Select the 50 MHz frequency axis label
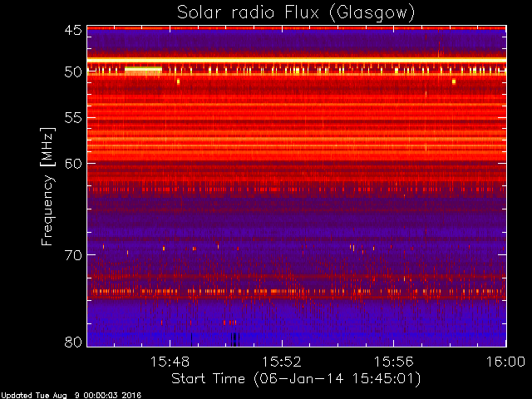This screenshot has height=399, width=532. click(73, 72)
